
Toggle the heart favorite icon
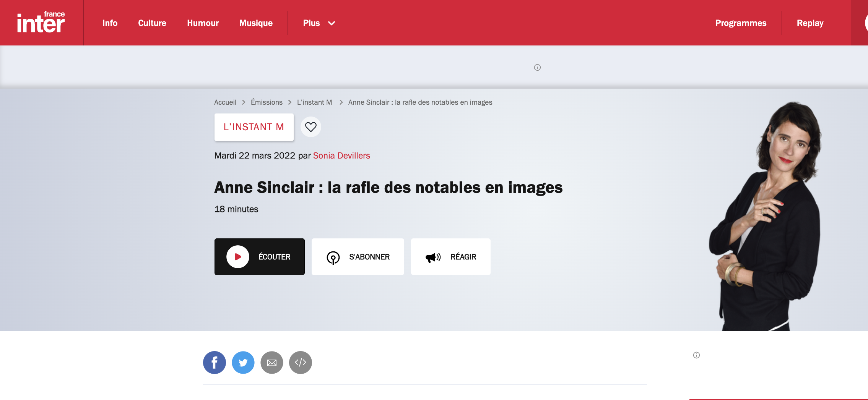[311, 127]
